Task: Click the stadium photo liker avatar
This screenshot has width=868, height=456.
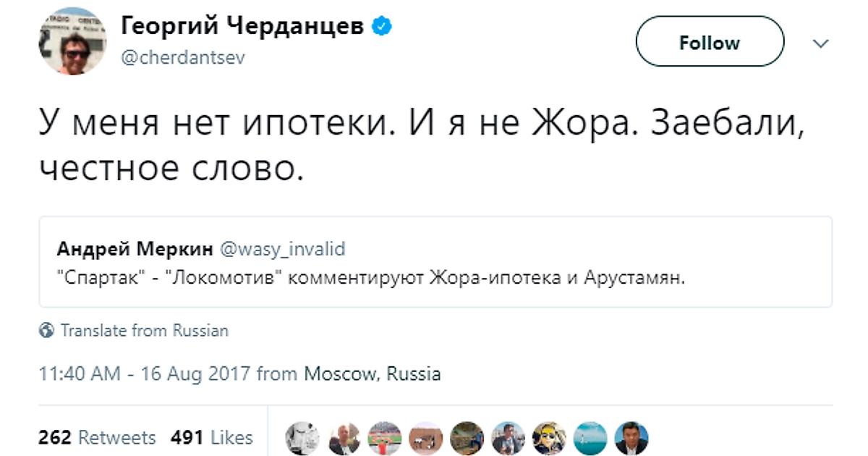Action: tap(385, 438)
